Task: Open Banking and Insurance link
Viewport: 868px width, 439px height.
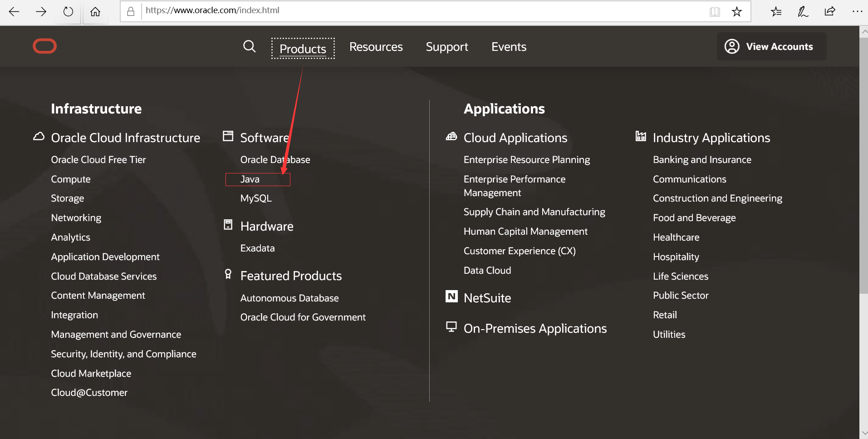Action: 702,160
